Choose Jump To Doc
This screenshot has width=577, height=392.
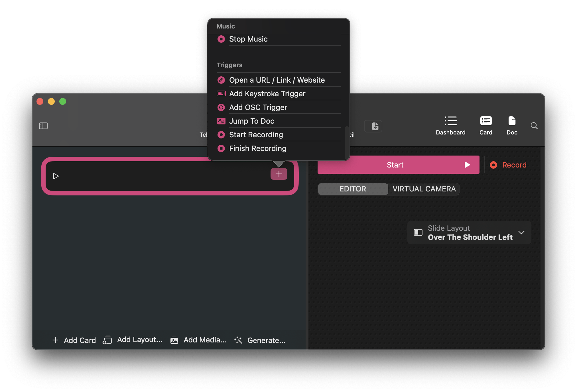[x=279, y=121]
